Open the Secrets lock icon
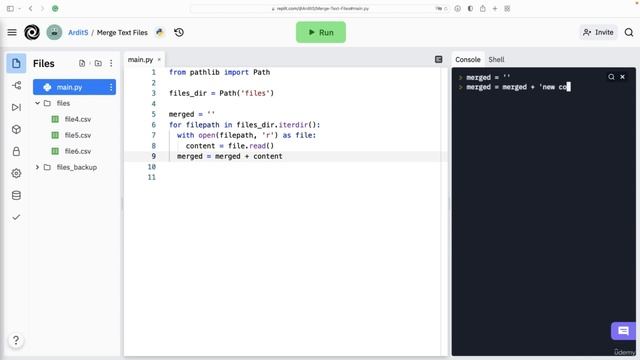 [16, 151]
